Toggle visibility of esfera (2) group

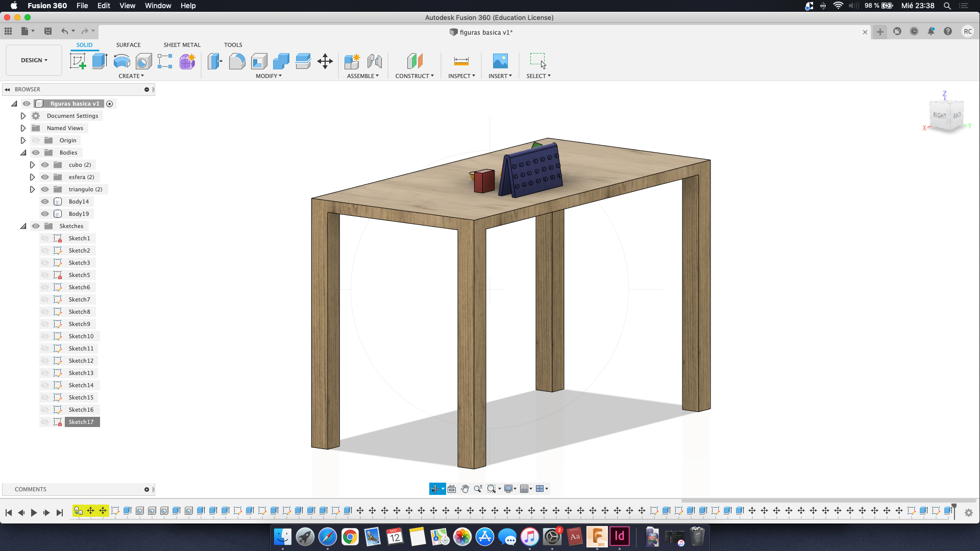[x=44, y=177]
